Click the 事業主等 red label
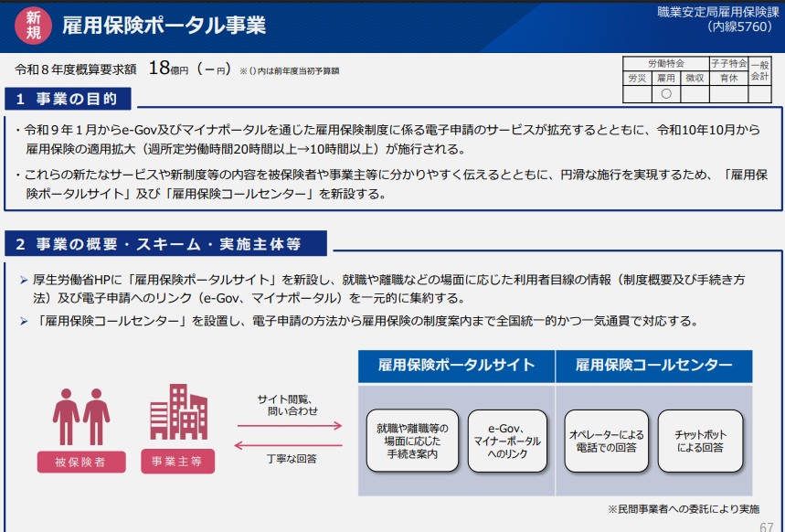The height and width of the screenshot is (532, 785). click(177, 462)
